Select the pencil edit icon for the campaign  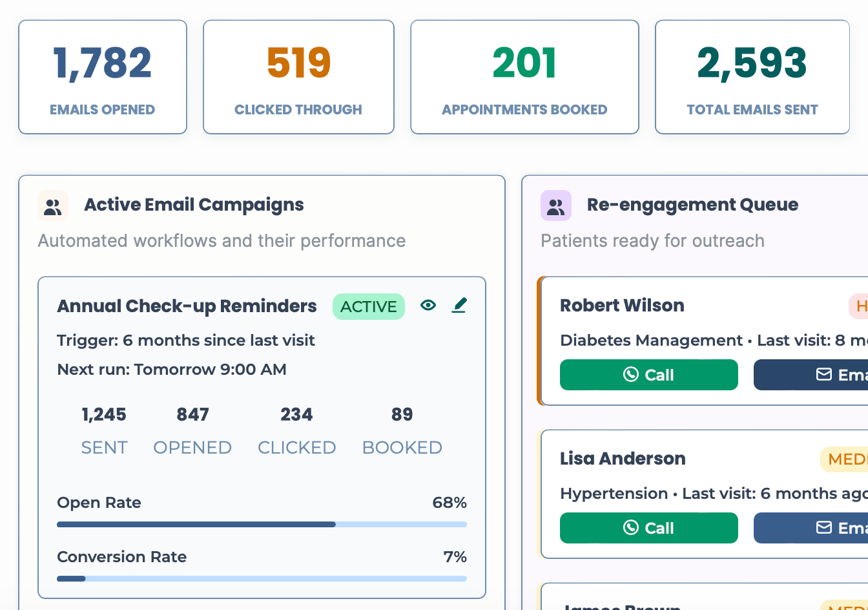(x=459, y=305)
